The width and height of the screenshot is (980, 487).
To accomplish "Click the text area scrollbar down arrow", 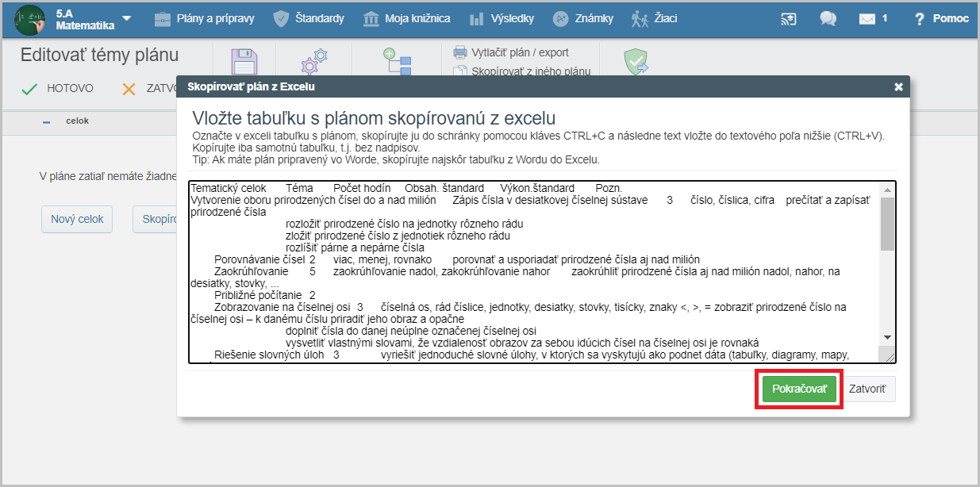I will (x=888, y=337).
